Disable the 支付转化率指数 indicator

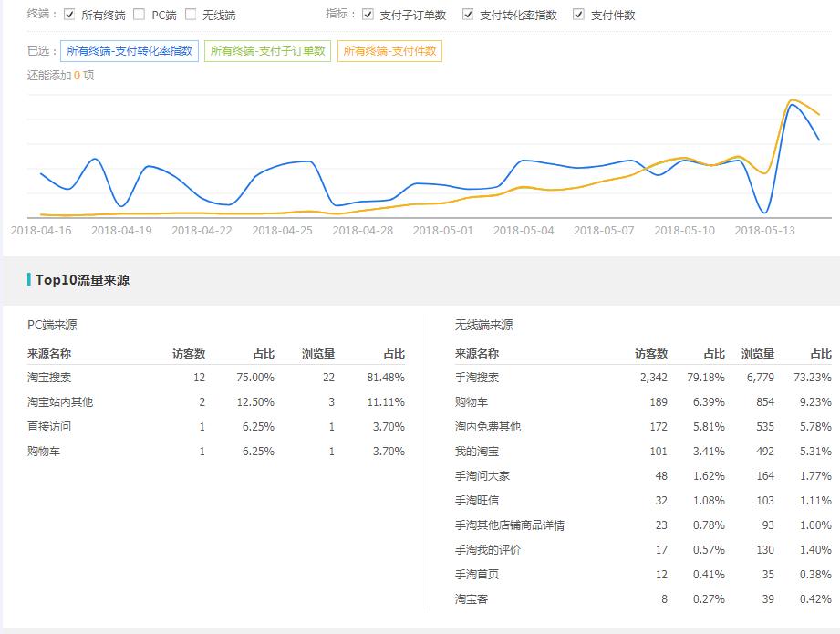469,15
